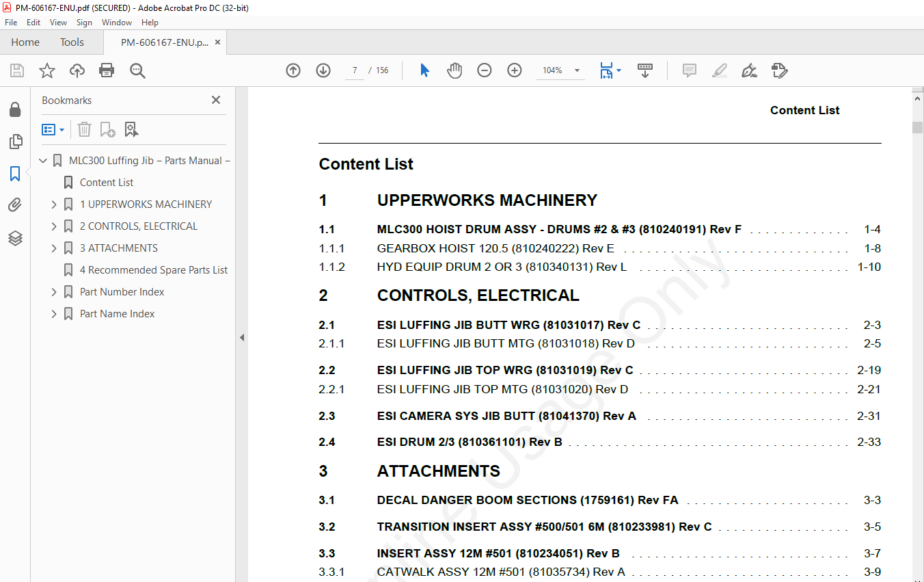Click the fit page width icon

click(606, 70)
